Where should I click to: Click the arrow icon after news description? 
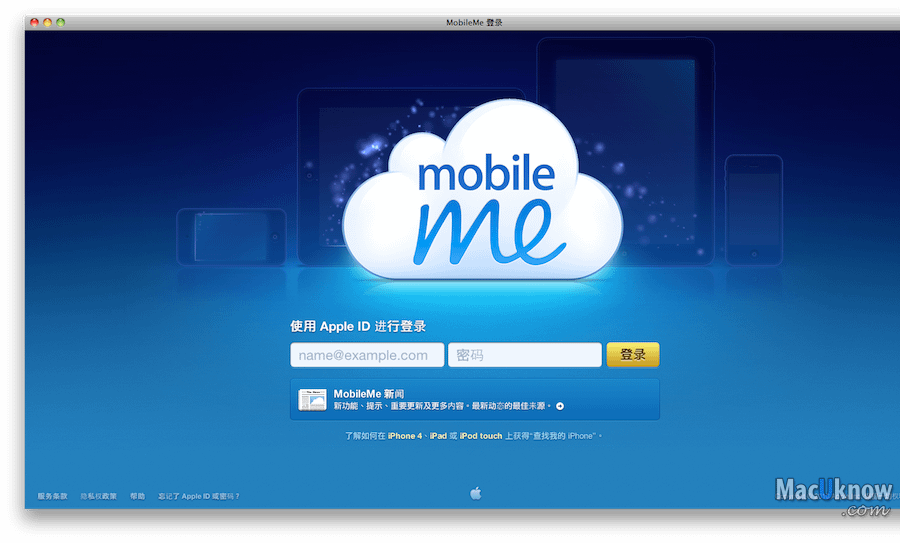coord(560,406)
